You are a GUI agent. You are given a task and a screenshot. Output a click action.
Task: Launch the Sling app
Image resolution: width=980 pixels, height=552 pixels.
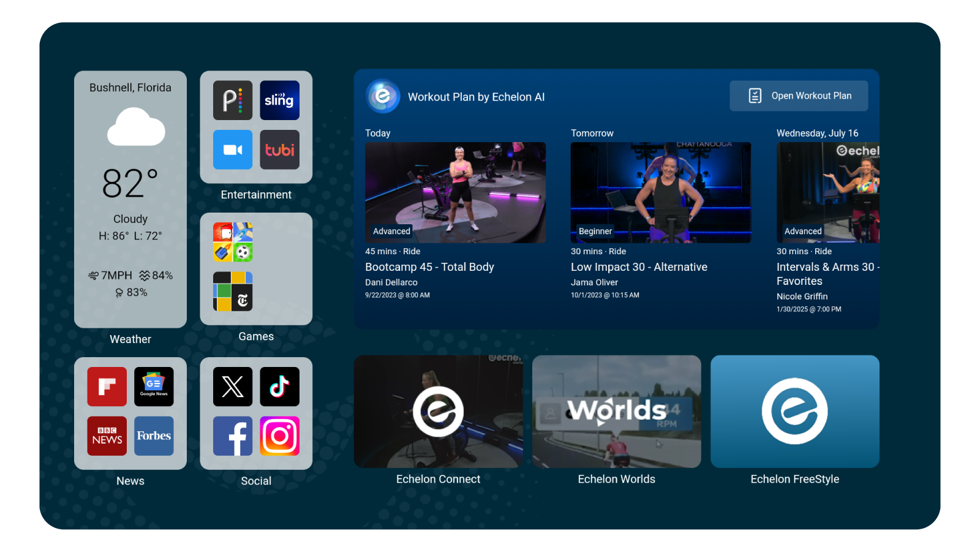tap(280, 100)
